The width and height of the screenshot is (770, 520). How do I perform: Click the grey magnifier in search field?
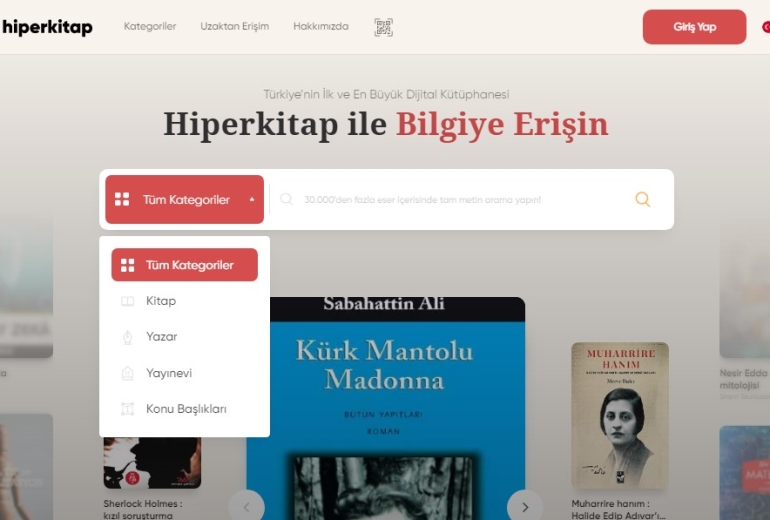(286, 199)
